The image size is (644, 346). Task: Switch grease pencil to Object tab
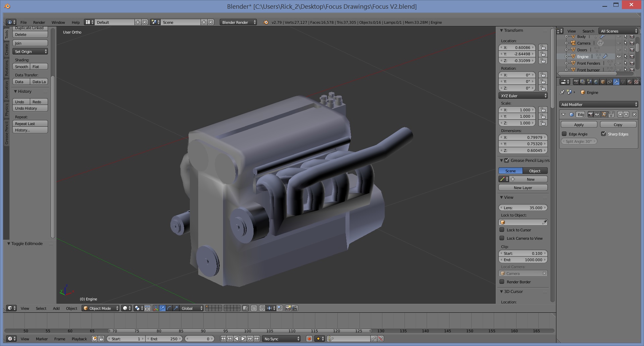pos(535,171)
